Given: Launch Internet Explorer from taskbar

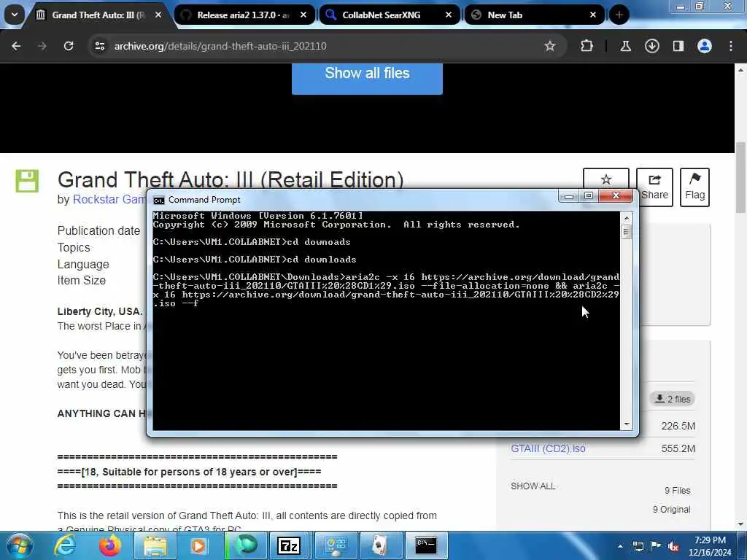Looking at the screenshot, I should [65, 545].
